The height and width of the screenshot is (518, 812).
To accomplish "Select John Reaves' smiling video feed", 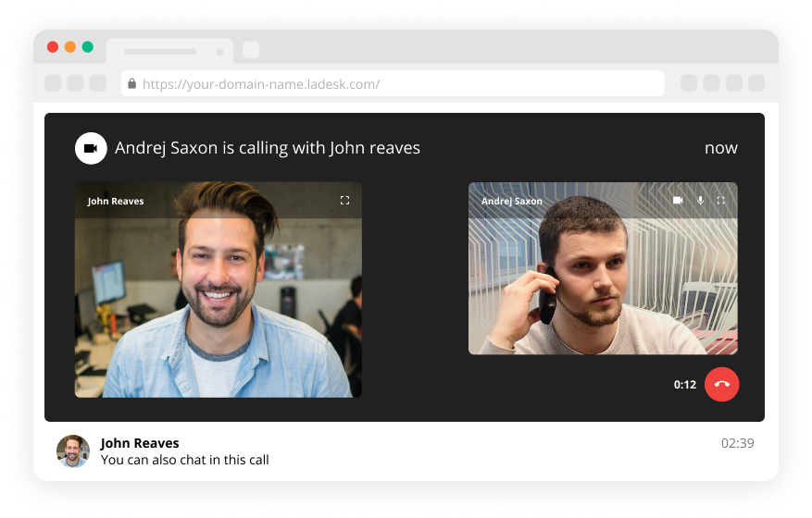I will pyautogui.click(x=219, y=296).
